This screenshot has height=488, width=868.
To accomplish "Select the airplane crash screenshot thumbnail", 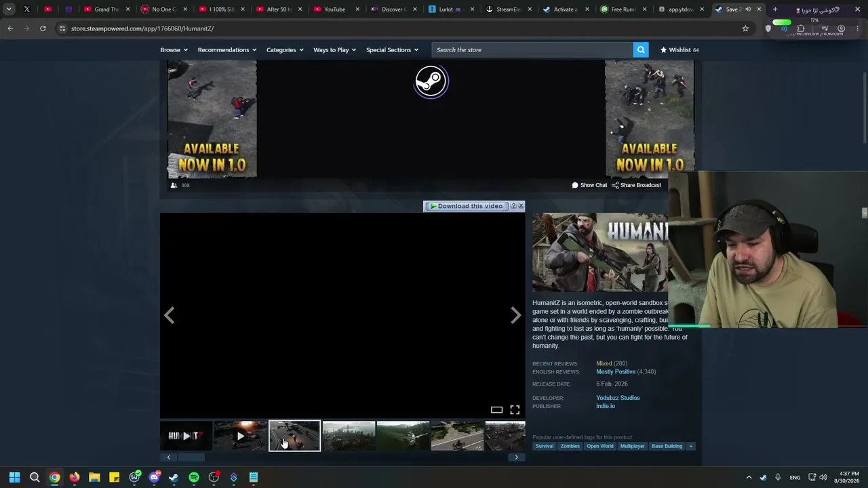I will pos(403,436).
